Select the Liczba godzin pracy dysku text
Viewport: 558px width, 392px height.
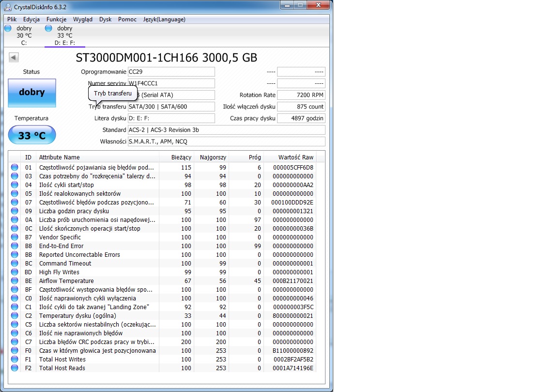tap(74, 211)
